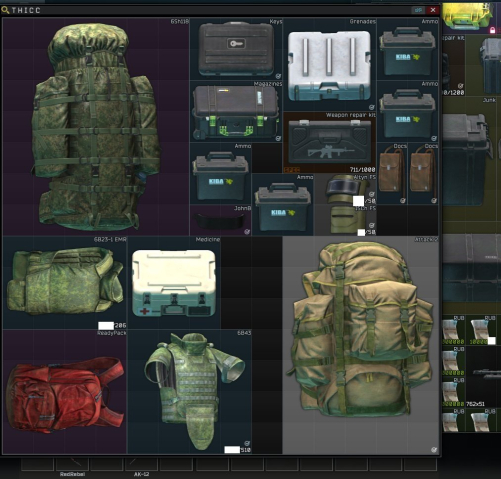Select the 6Sh118 camo raid backpack
501x479 pixels.
coord(96,127)
